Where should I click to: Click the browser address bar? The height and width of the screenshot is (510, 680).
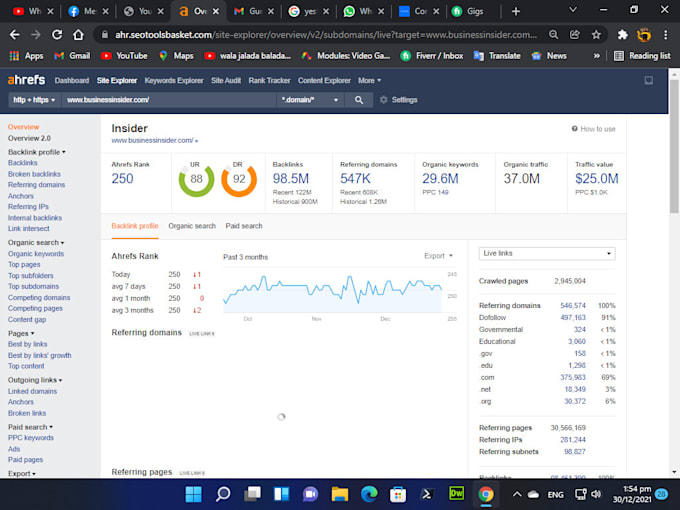tap(325, 35)
